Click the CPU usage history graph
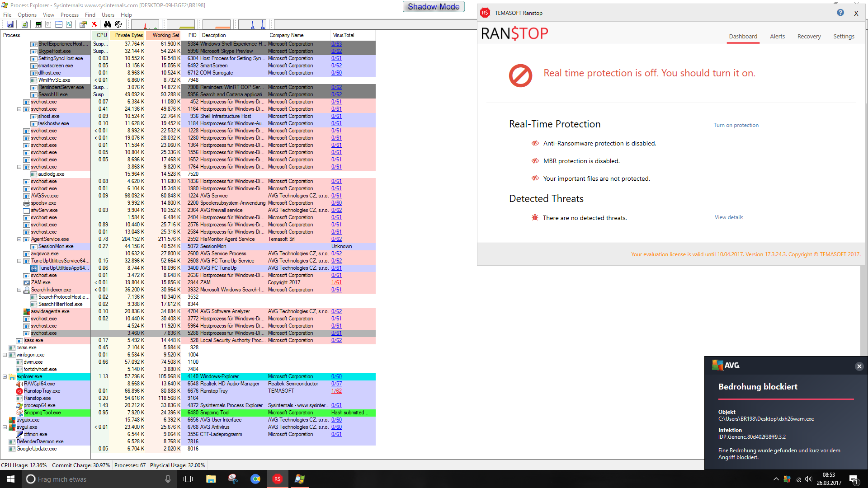This screenshot has width=868, height=488. point(145,24)
